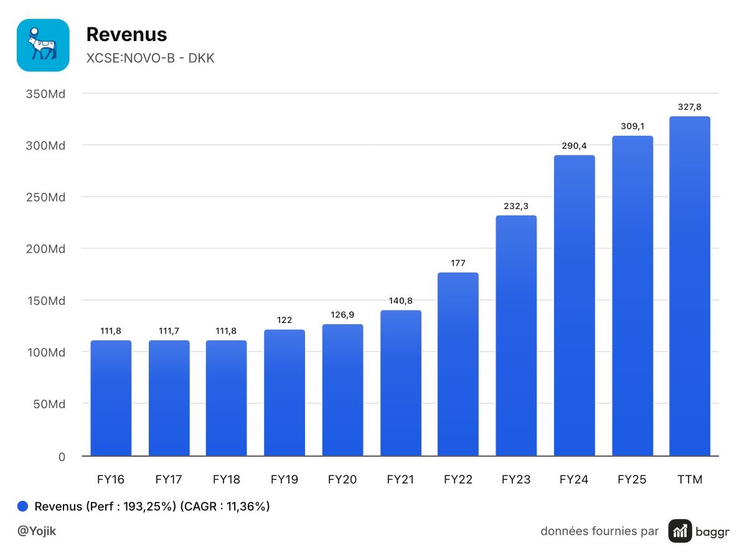Select the FY24 revenue bar
Screen dimensions: 747x560
(575, 306)
